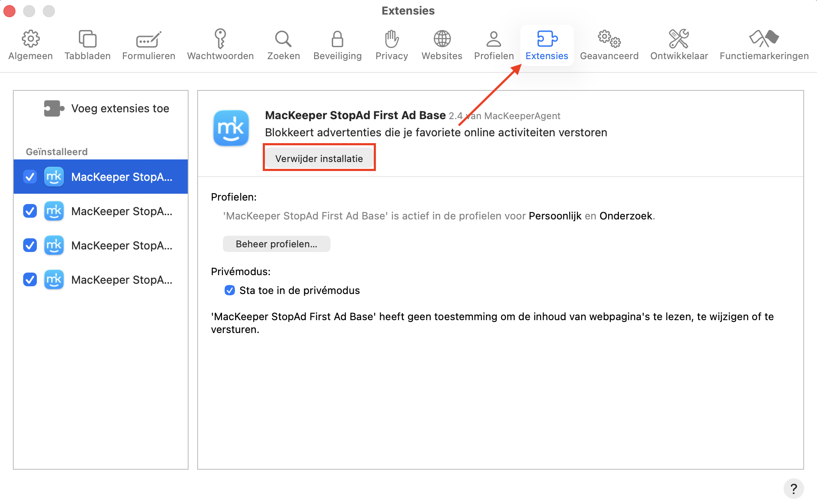
Task: Toggle the third MacKeeper StopAd extension checkbox
Action: coord(30,245)
